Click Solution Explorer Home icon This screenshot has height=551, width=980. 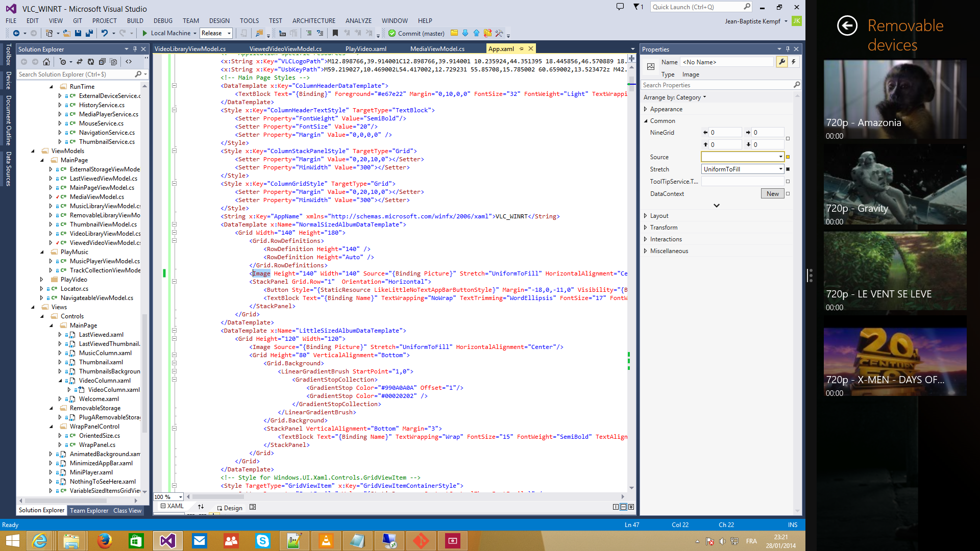(46, 62)
